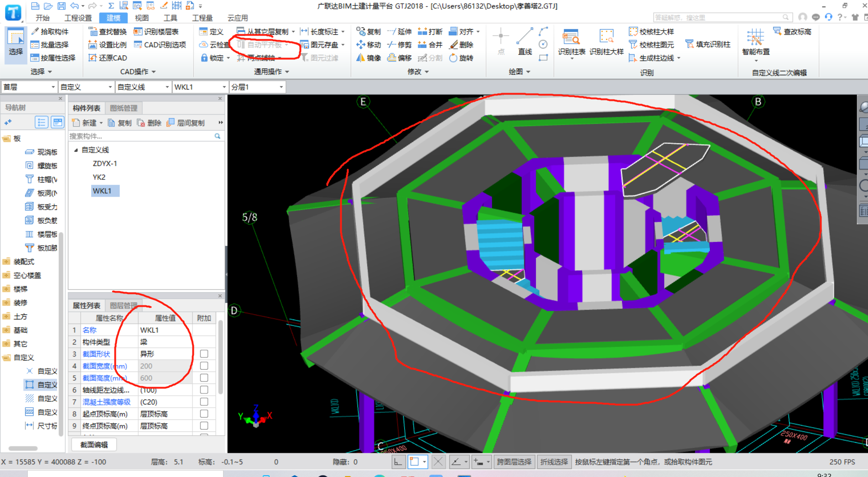Select the 镜像 mirror tool
Screen dimensions: 868x477
coord(369,58)
